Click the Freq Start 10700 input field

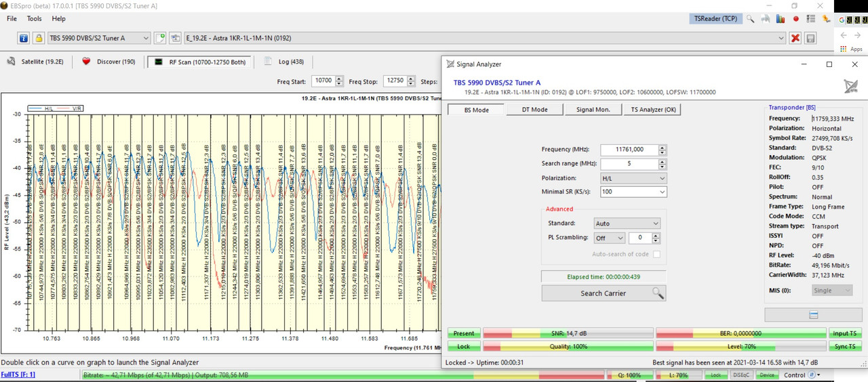(323, 81)
